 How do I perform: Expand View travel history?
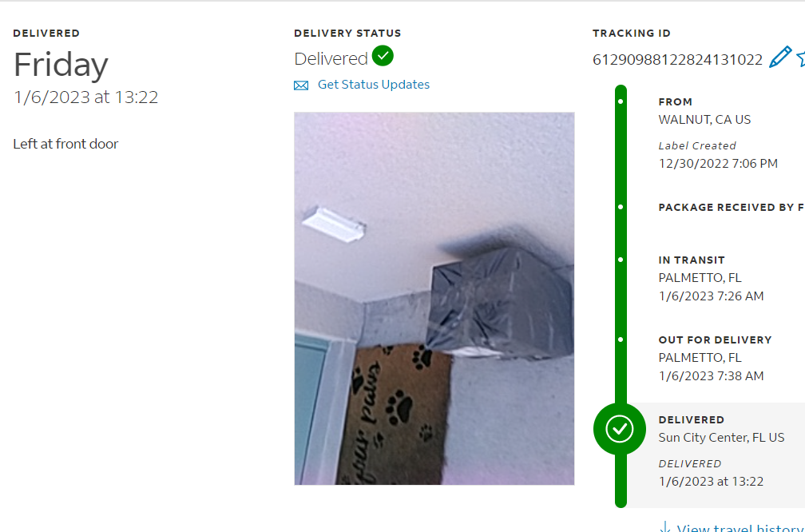(740, 527)
